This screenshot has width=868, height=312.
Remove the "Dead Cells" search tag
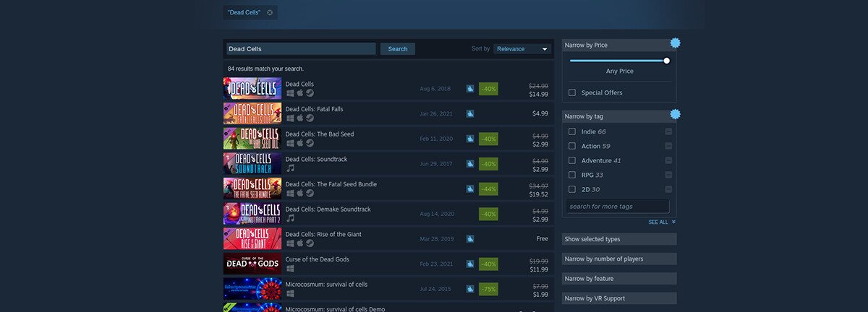pyautogui.click(x=270, y=12)
